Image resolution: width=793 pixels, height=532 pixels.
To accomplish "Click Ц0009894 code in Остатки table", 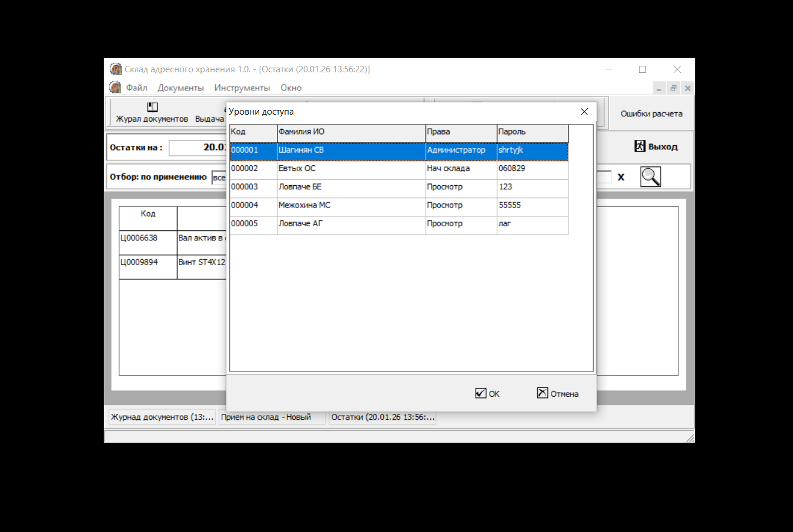I will (148, 267).
